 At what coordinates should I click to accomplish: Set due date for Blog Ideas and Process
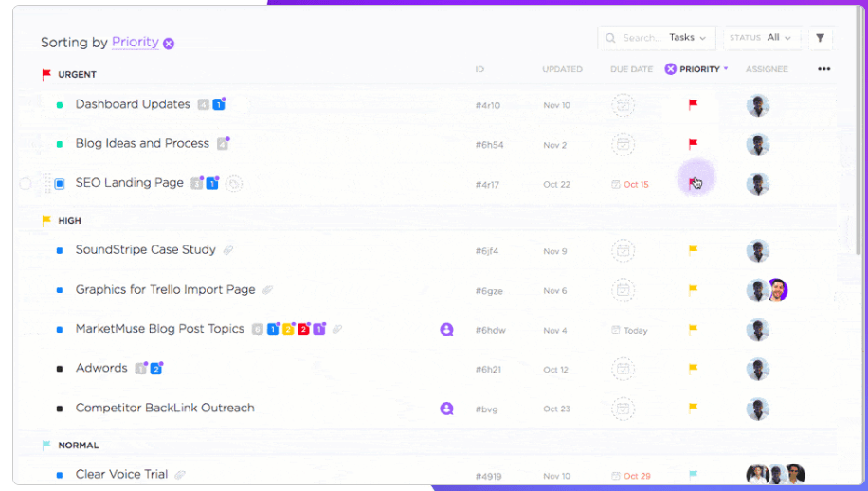click(623, 145)
